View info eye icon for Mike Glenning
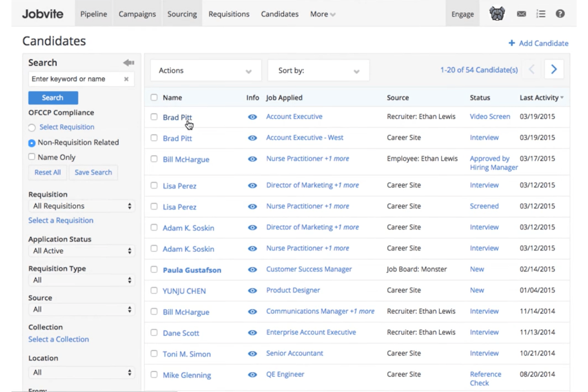Screen dimensions: 588x392 (x=252, y=375)
